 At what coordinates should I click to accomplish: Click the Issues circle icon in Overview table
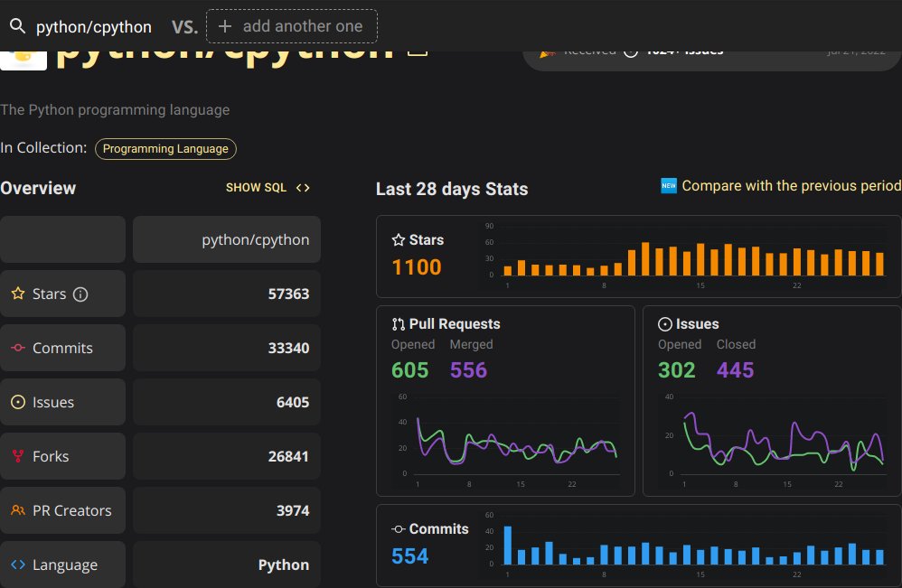tap(18, 402)
